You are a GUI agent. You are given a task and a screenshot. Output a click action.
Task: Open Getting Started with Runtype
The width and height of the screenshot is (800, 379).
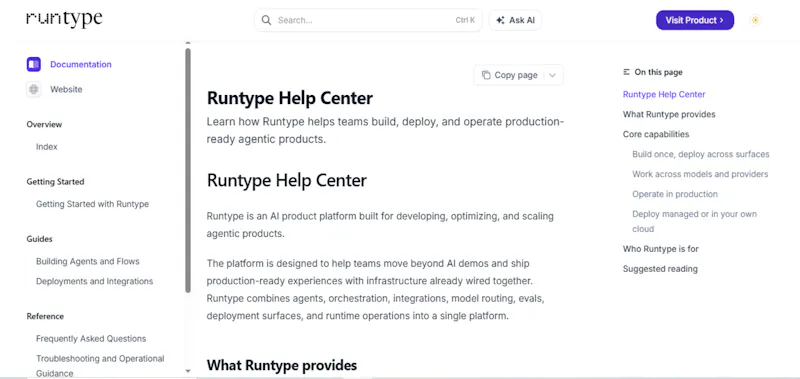tap(92, 204)
